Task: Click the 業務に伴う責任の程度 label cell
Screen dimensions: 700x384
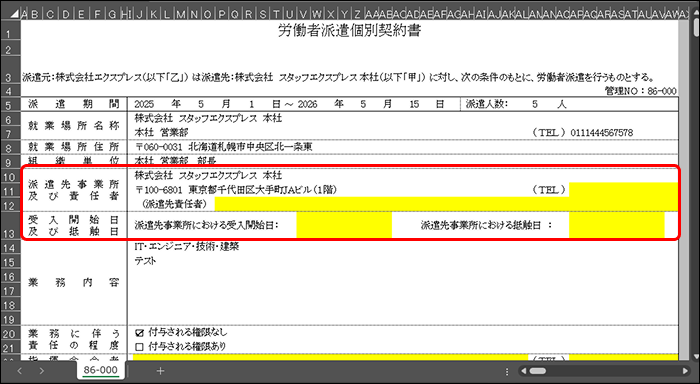Action: (74, 339)
